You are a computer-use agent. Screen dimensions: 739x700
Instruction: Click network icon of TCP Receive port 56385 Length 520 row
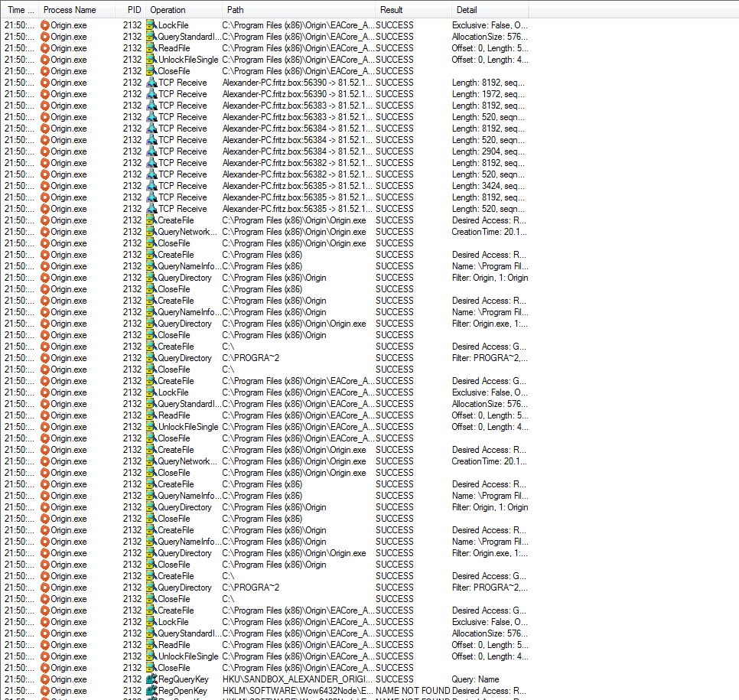[151, 209]
